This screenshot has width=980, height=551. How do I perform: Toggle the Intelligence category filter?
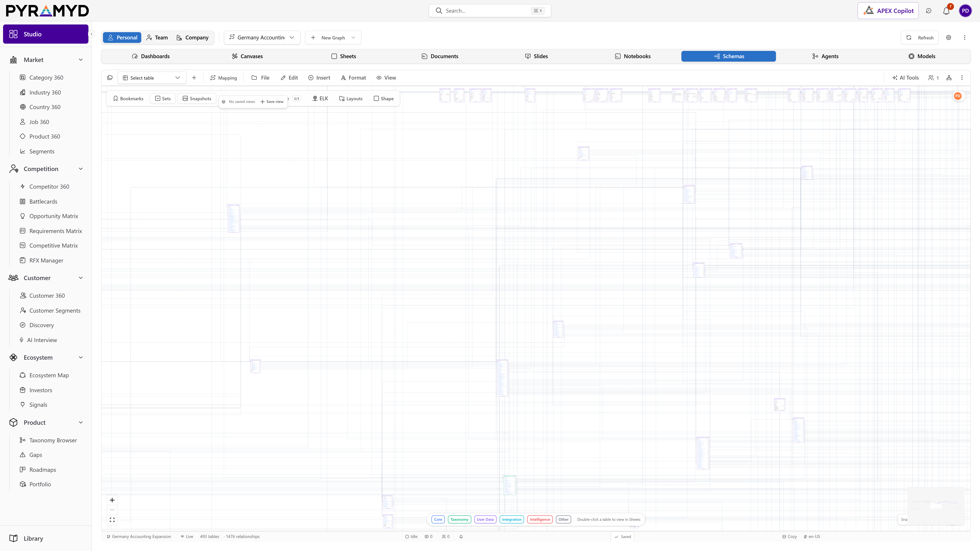(540, 519)
